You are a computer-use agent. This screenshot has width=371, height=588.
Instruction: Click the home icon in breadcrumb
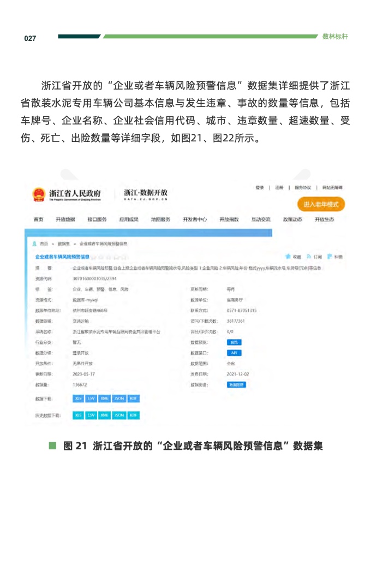pos(34,243)
